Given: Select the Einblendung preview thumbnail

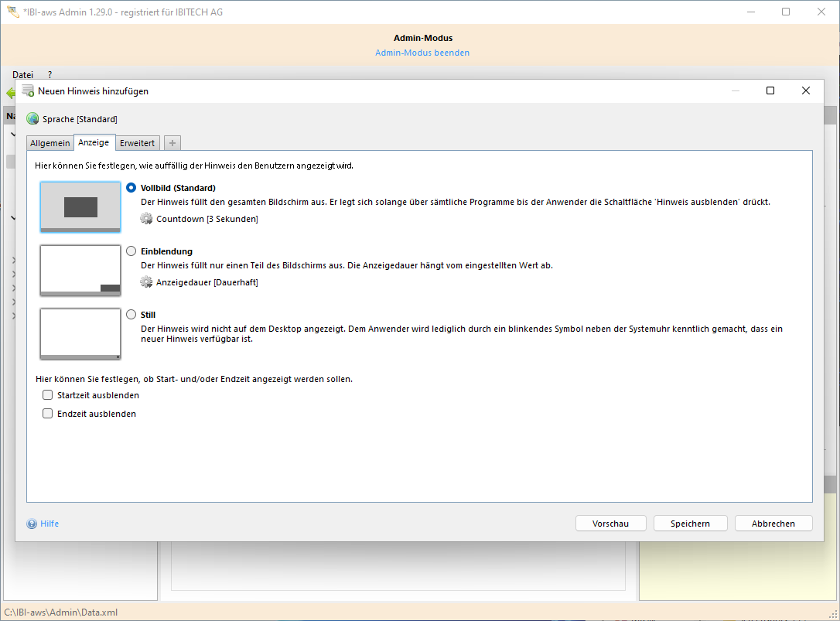Looking at the screenshot, I should click(x=80, y=271).
